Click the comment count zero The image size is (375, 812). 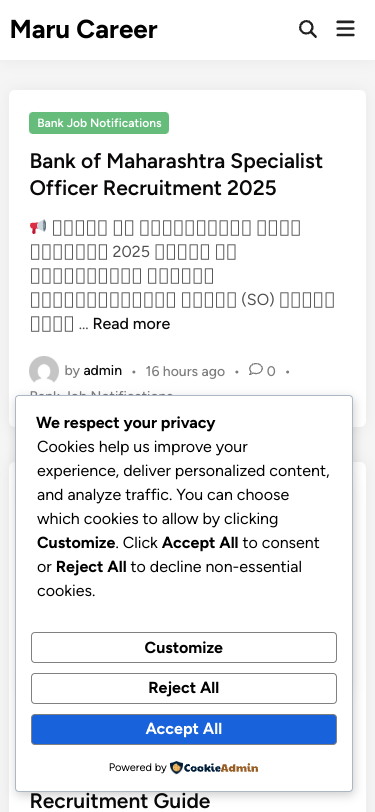point(271,371)
